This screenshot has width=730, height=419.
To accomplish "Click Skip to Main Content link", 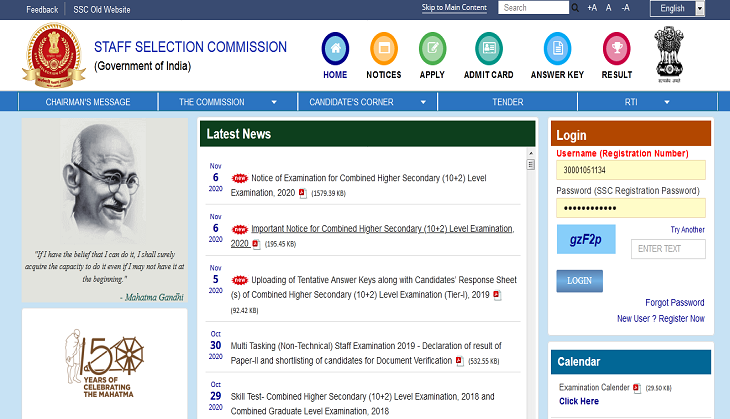I will pos(454,7).
